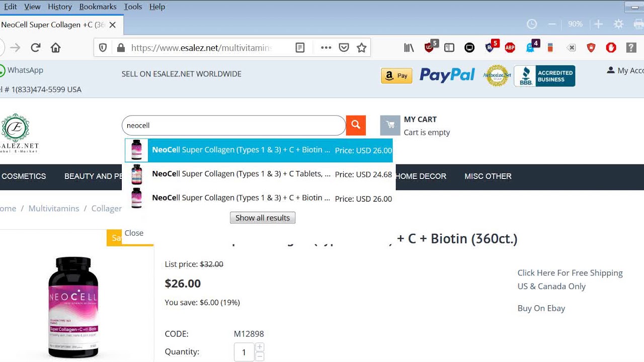
Task: Open the Help menu
Action: coord(157,7)
